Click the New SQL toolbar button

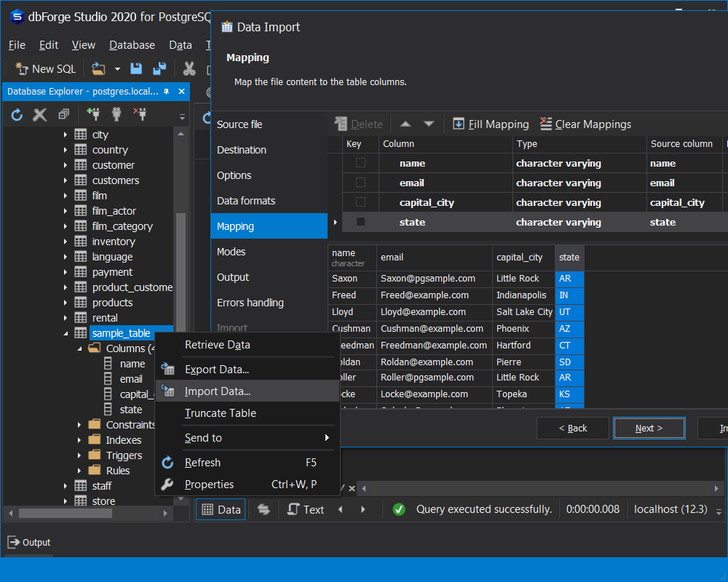point(45,68)
